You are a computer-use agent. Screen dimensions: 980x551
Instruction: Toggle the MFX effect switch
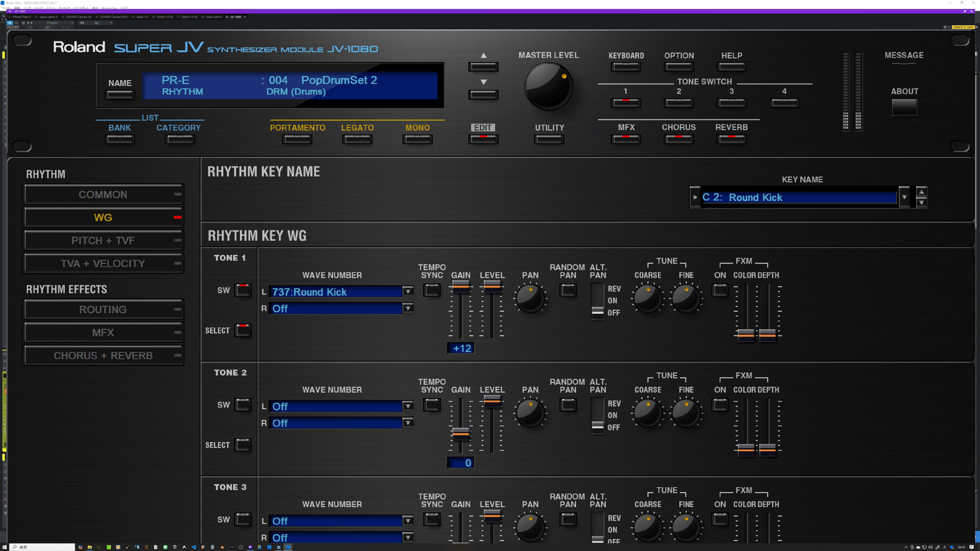(x=626, y=139)
